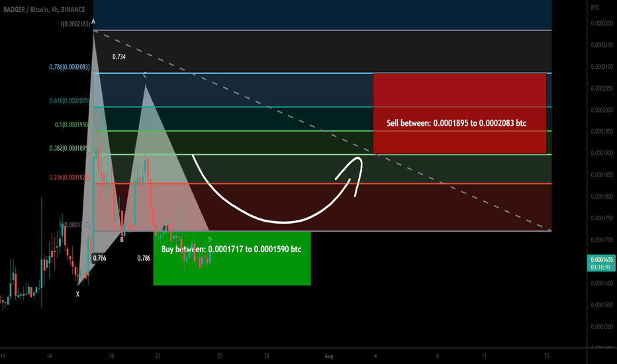The image size is (617, 364).
Task: Click 0.0001900 on the price axis
Action: (x=602, y=153)
